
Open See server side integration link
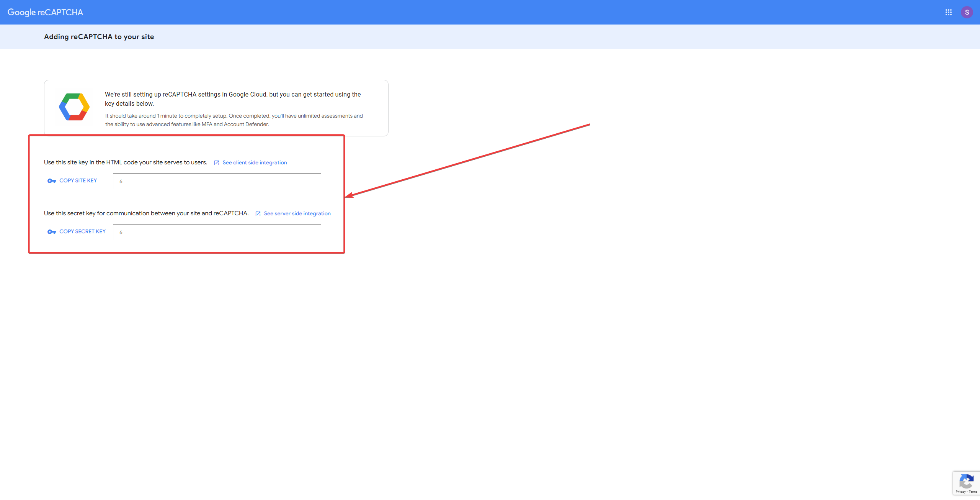click(x=297, y=213)
